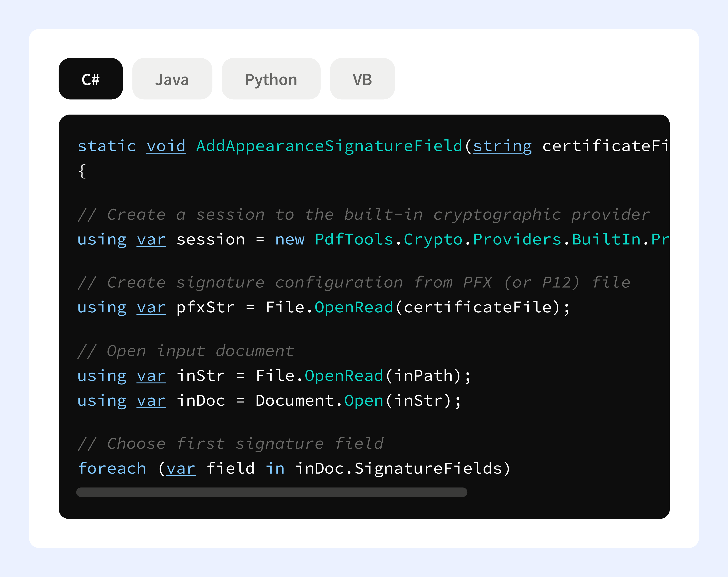Image resolution: width=728 pixels, height=577 pixels.
Task: Click the 'Open input document' comment
Action: (x=186, y=351)
